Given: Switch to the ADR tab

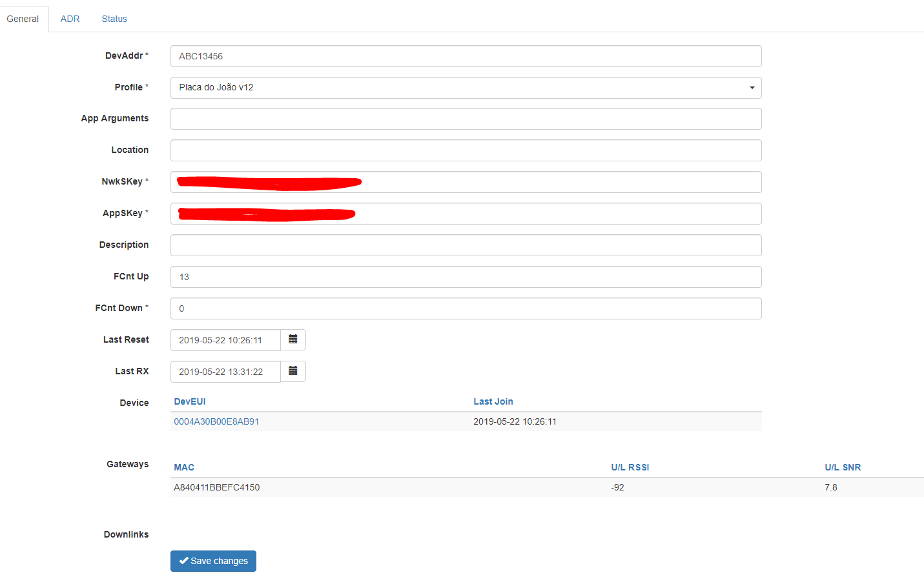Looking at the screenshot, I should tap(70, 19).
